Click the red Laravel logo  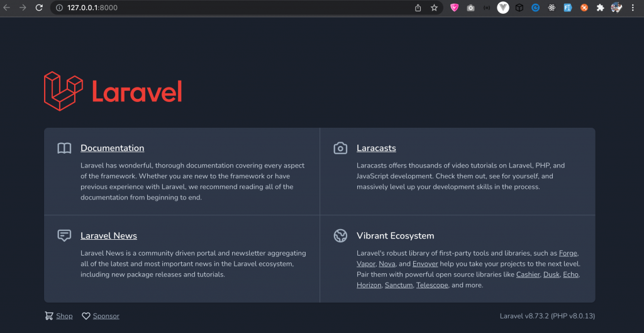[113, 91]
